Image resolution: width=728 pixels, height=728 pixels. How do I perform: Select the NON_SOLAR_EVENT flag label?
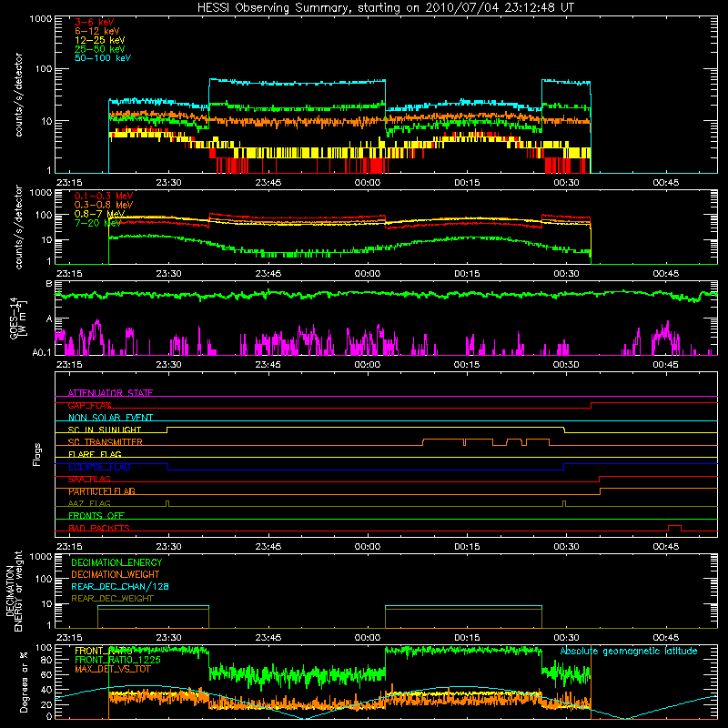pyautogui.click(x=110, y=418)
